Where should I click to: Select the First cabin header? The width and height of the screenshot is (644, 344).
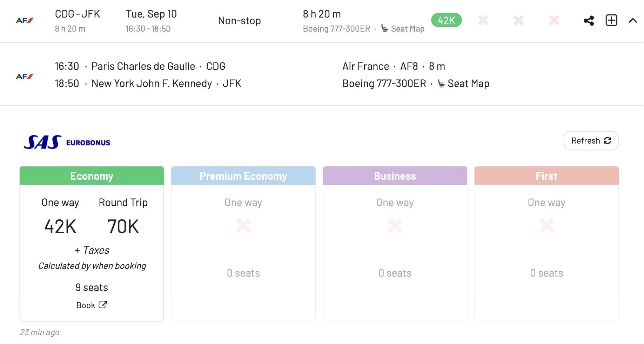tap(546, 176)
